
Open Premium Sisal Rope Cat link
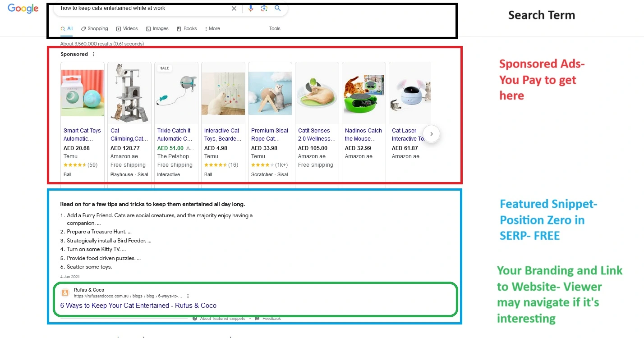point(270,135)
